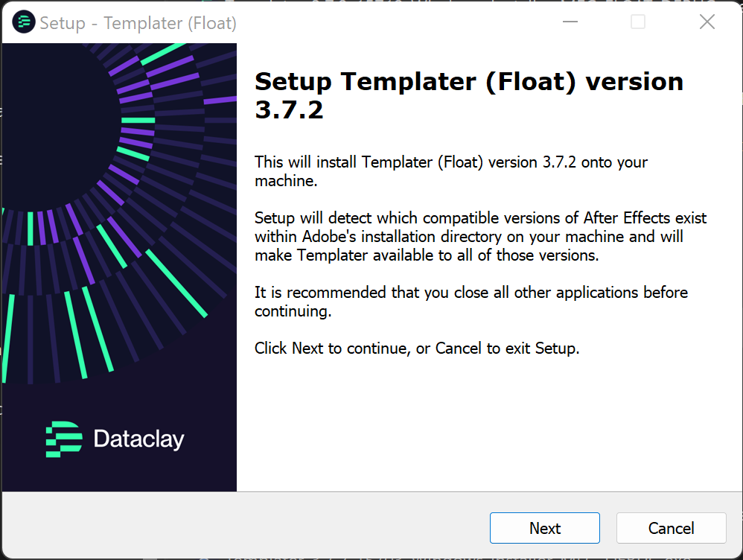Proceed by clicking the Next button
Screen dimensions: 743x560
(x=544, y=528)
